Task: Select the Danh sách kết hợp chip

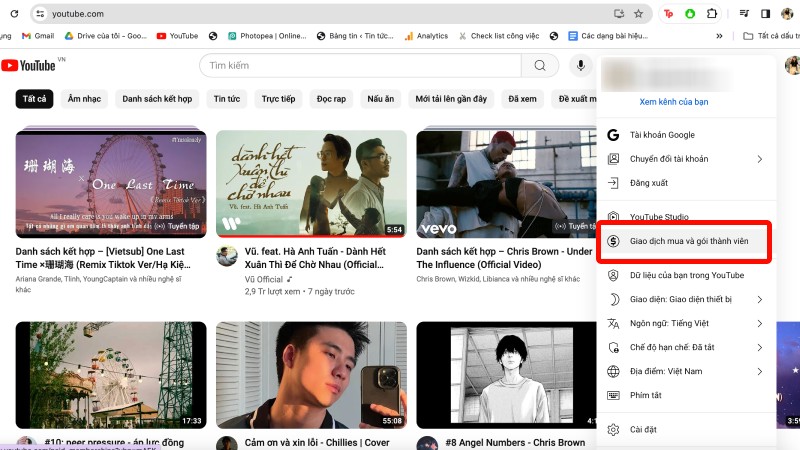Action: click(157, 98)
